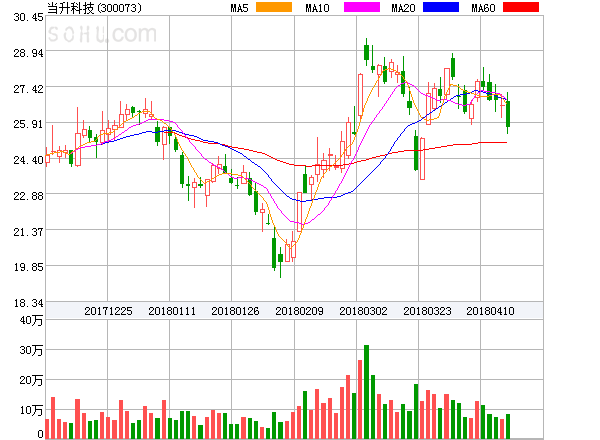Viewport: 600px width, 440px height.
Task: Click the tallest green volume bar
Action: [367, 392]
